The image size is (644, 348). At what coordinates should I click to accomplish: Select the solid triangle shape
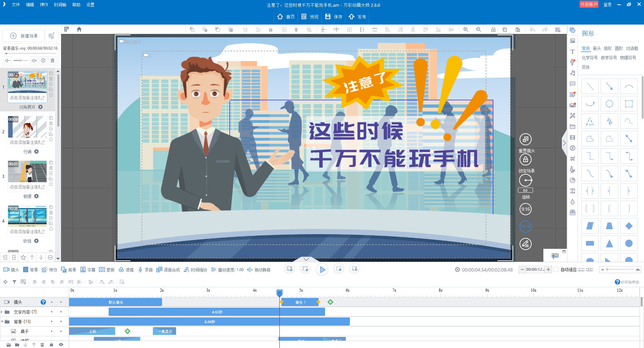point(609,243)
